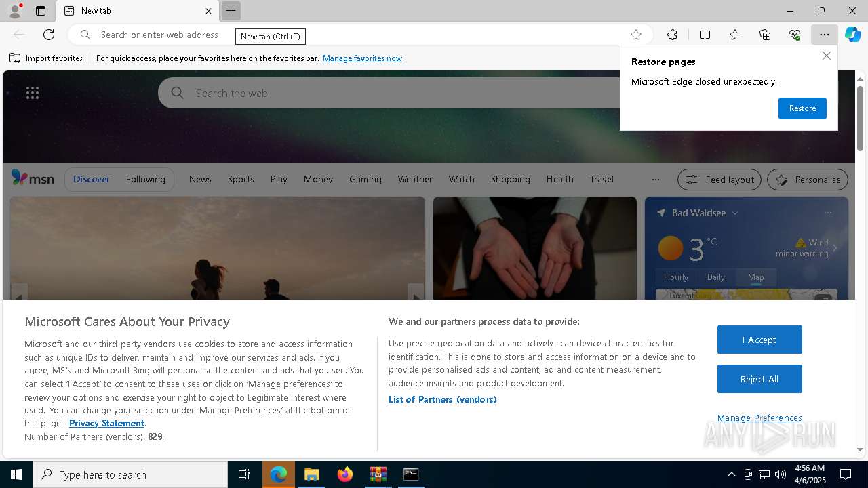The height and width of the screenshot is (488, 868).
Task: Click Import favorites button
Action: pos(46,58)
